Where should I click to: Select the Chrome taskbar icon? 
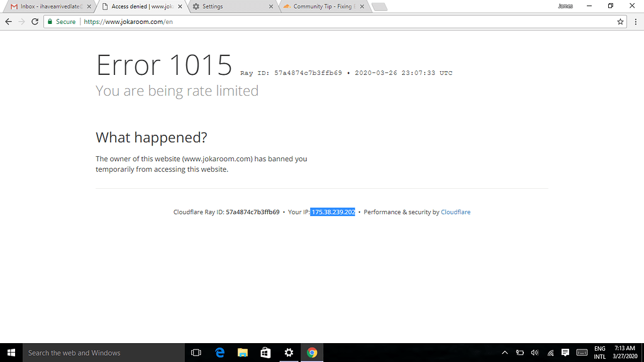tap(312, 353)
